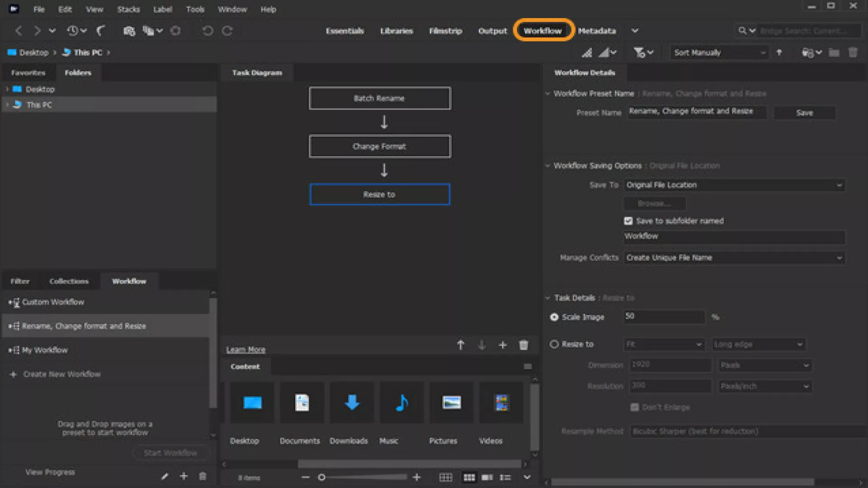This screenshot has width=868, height=488.
Task: Open the Manage Conflicts dropdown
Action: click(x=734, y=258)
